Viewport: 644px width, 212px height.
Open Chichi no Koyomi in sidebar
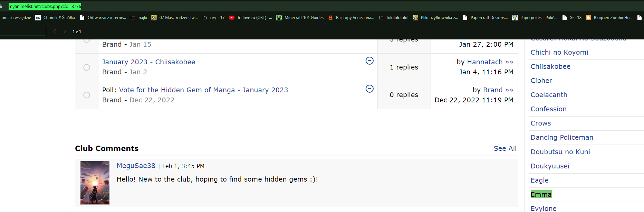559,52
